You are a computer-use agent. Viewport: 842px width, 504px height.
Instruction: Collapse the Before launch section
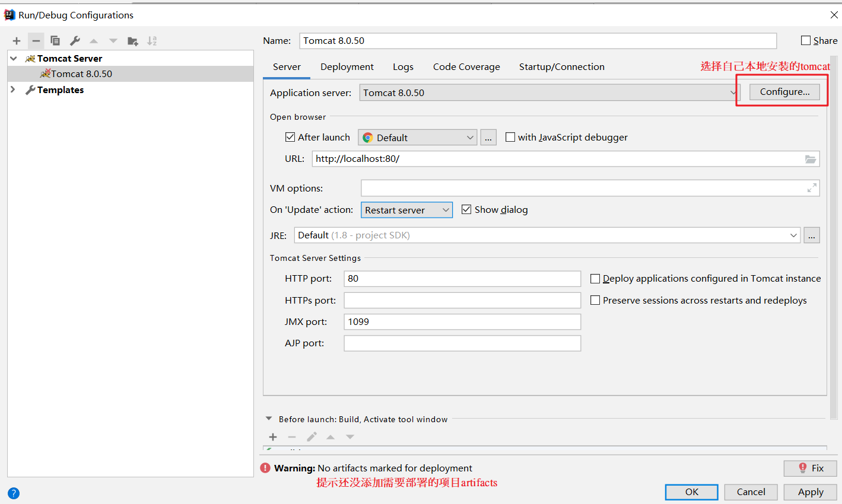click(x=269, y=419)
